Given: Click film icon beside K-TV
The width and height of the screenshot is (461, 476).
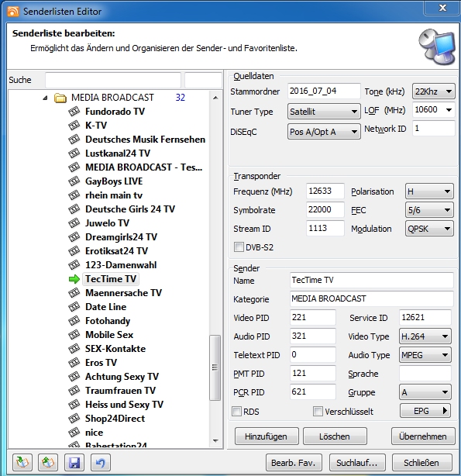Looking at the screenshot, I should coord(74,126).
